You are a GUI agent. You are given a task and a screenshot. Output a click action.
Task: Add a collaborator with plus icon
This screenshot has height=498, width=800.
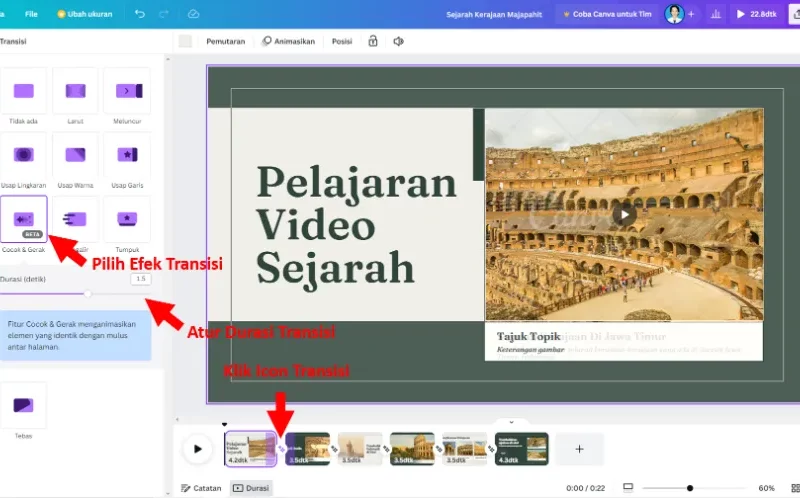[691, 14]
